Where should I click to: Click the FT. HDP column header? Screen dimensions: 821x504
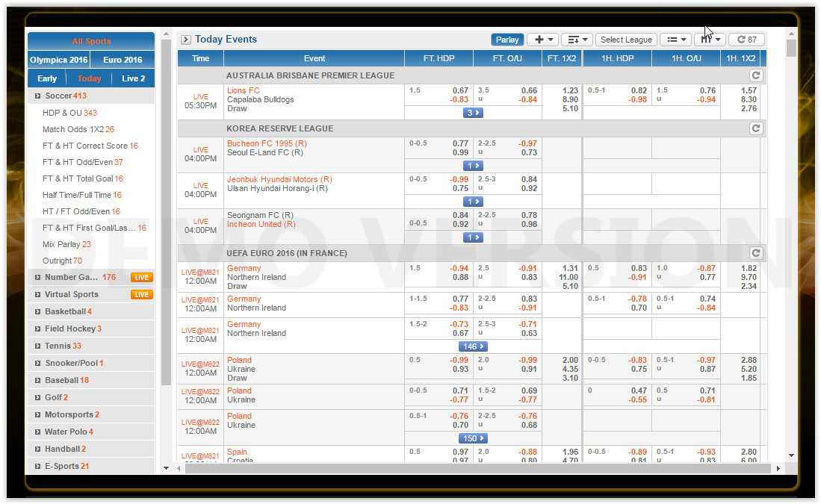439,59
